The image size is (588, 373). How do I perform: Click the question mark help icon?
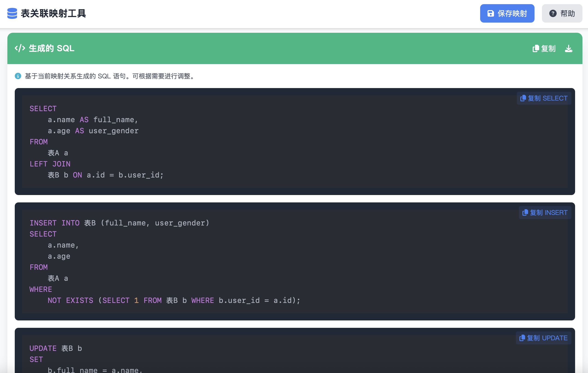tap(553, 13)
